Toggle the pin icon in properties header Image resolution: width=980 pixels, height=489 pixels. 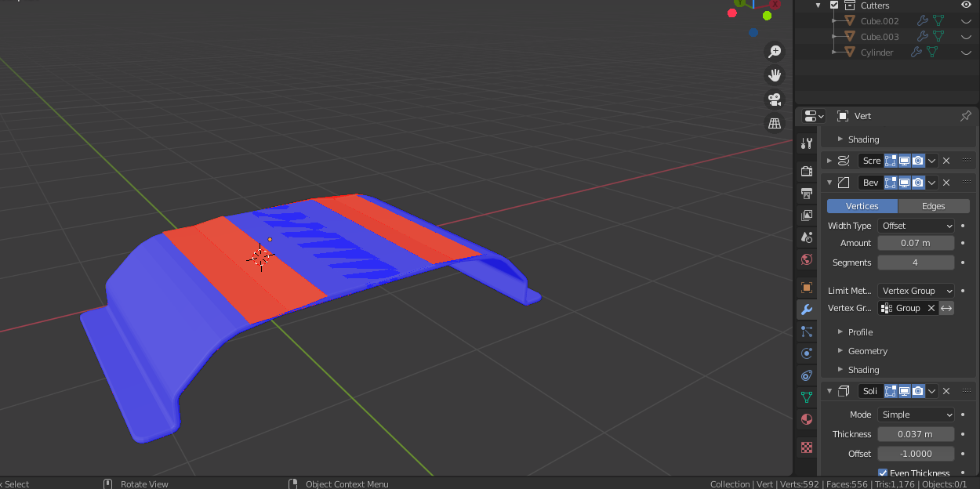pyautogui.click(x=966, y=116)
